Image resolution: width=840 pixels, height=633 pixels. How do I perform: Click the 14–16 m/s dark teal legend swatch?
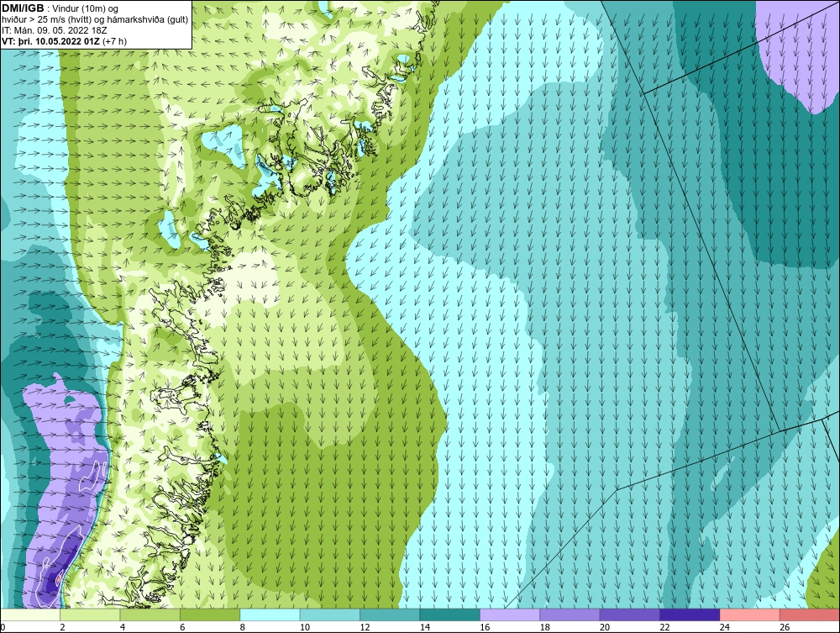450,615
